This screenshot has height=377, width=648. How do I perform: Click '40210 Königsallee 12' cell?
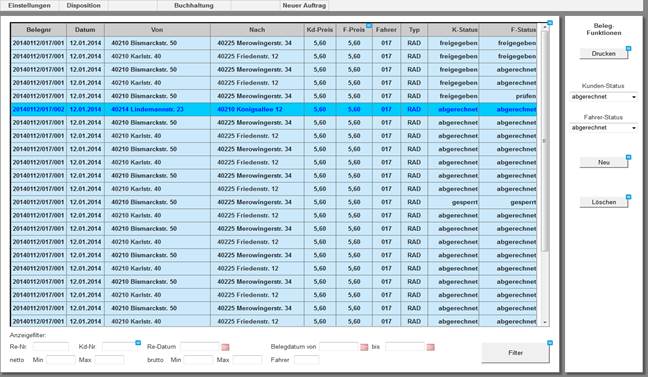click(257, 110)
